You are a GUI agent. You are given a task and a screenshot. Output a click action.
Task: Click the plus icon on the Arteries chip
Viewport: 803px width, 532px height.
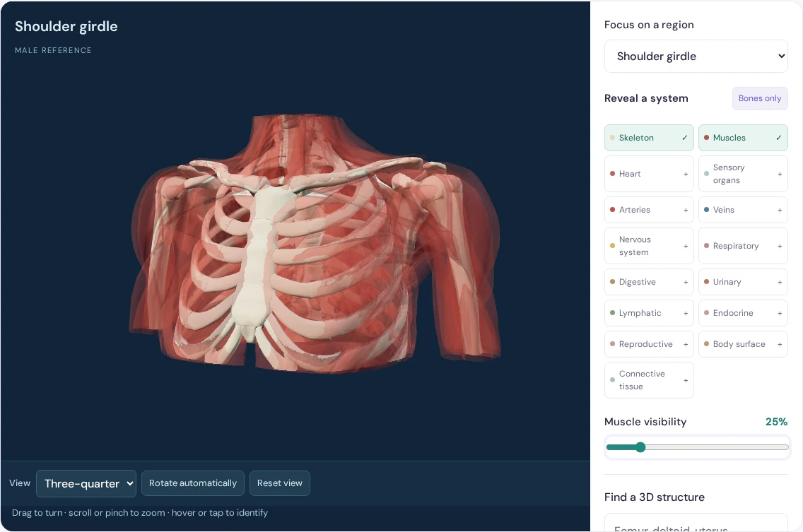pos(686,210)
